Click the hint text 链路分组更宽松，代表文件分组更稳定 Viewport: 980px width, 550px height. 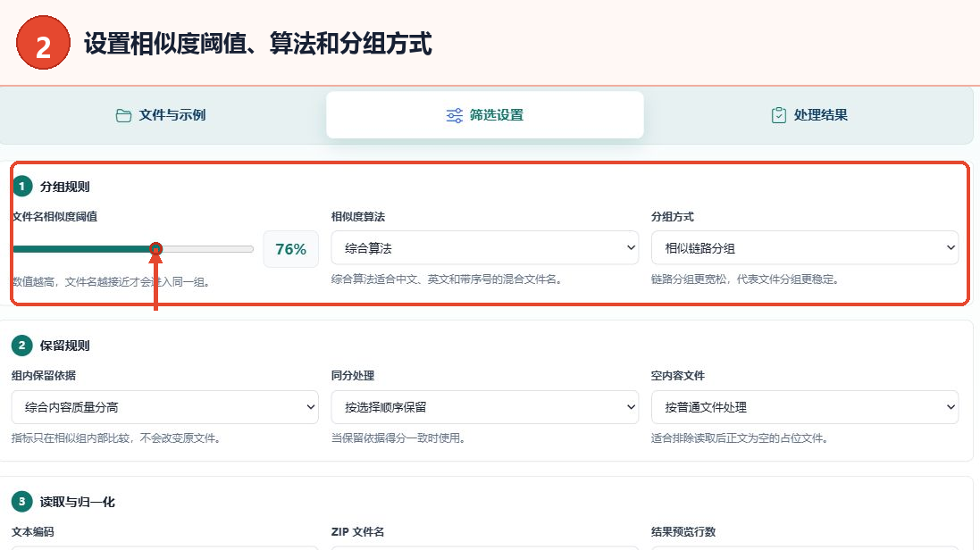click(x=744, y=279)
